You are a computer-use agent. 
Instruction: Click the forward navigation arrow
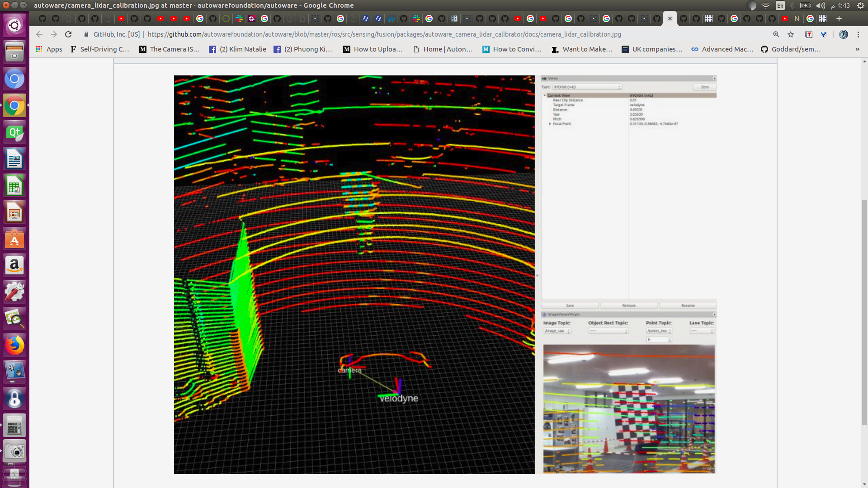pyautogui.click(x=54, y=34)
